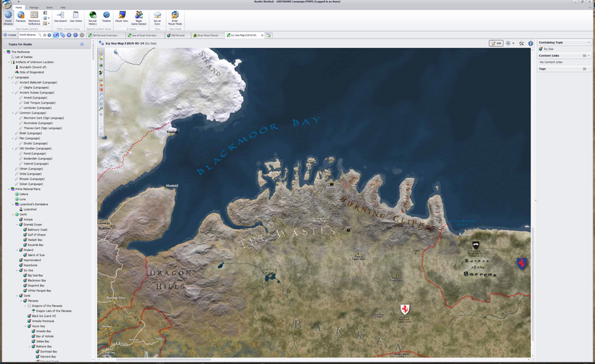595x364 pixels.
Task: Click the Tusmit map pin marker
Action: click(171, 134)
